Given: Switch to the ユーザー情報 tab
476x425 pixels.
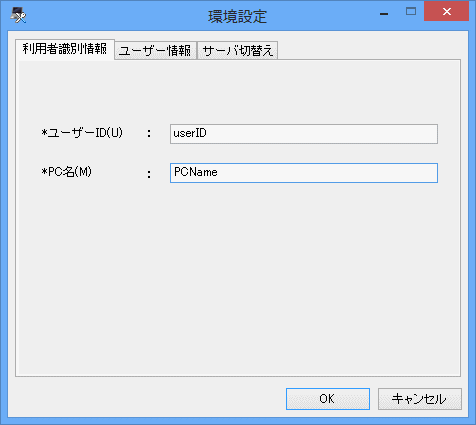Looking at the screenshot, I should [155, 51].
